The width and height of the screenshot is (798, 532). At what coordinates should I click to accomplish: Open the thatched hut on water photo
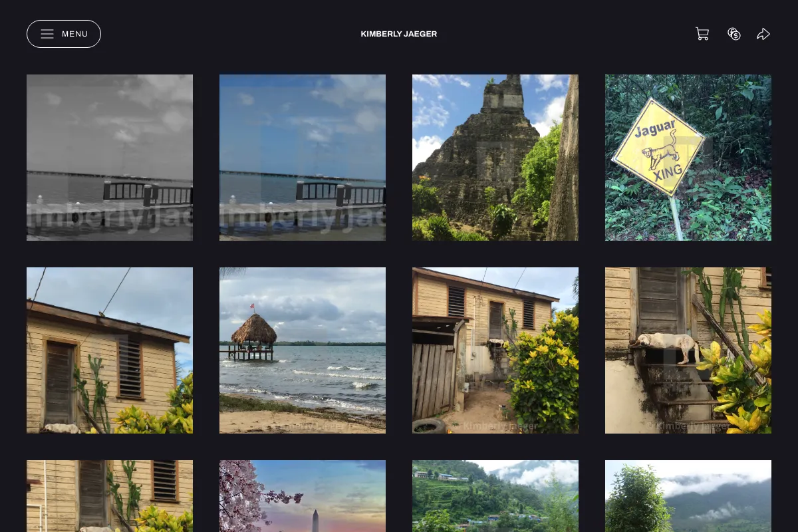303,350
